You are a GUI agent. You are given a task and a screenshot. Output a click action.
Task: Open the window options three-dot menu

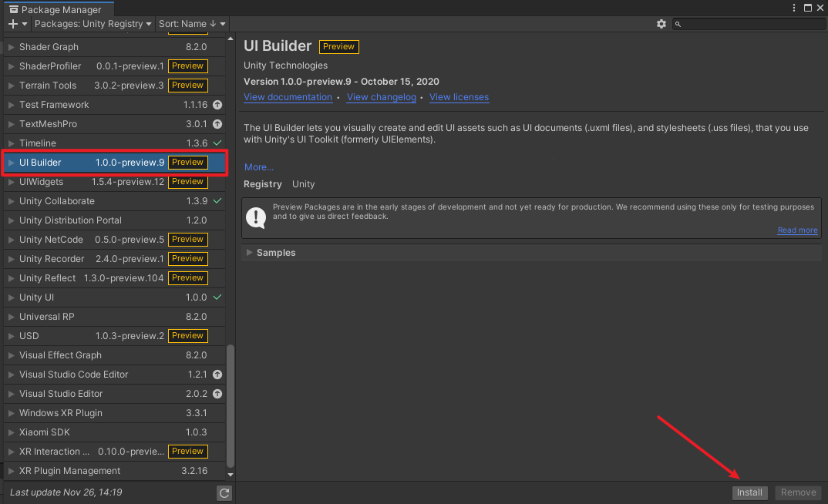tap(794, 7)
